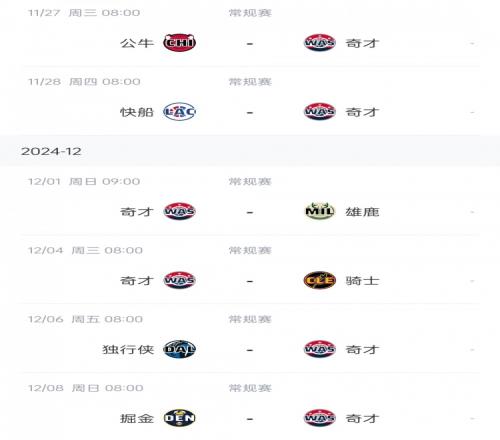Click the LAC Clippers team logo
This screenshot has width=500, height=440.
tap(179, 112)
